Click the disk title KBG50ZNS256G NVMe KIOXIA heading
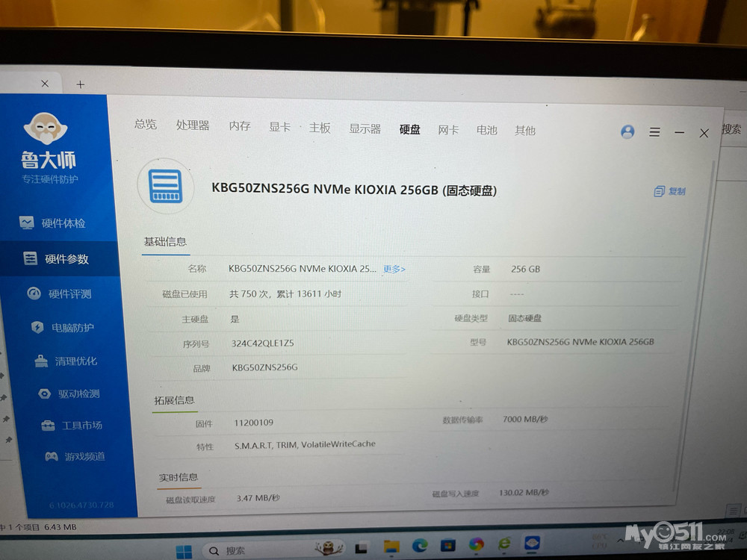This screenshot has height=560, width=747. pyautogui.click(x=354, y=190)
